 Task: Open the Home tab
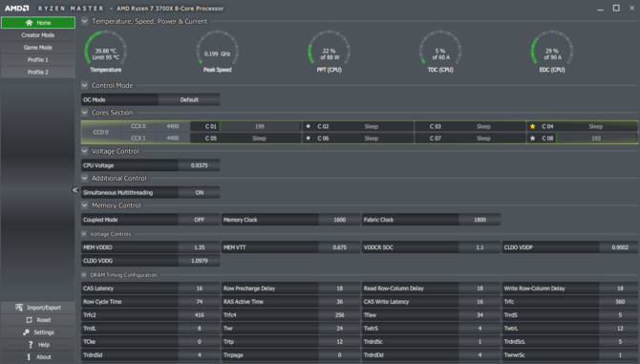coord(38,23)
